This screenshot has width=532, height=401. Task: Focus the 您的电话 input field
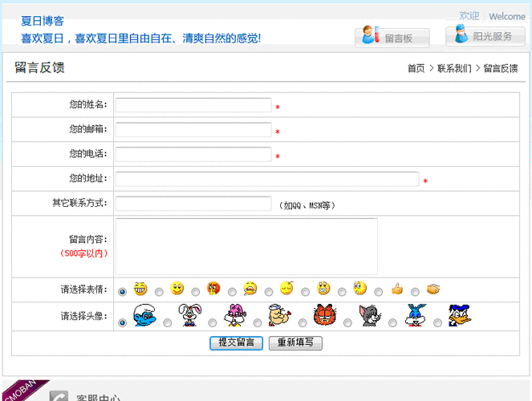[x=193, y=154]
